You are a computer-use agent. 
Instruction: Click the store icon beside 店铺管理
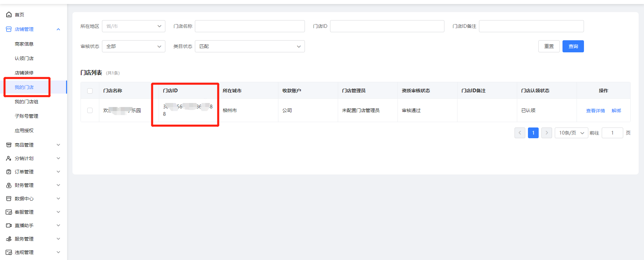tap(9, 29)
